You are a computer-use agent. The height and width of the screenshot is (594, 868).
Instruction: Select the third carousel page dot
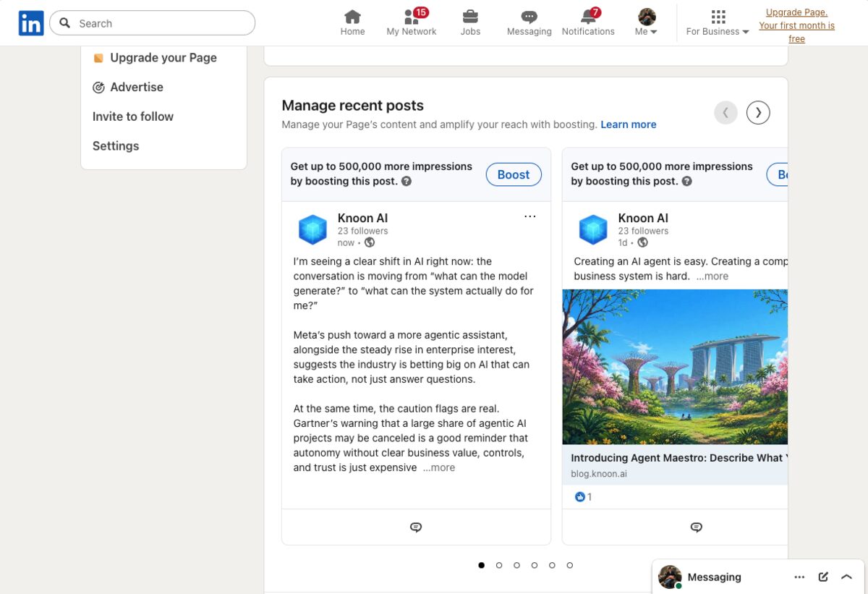coord(516,565)
